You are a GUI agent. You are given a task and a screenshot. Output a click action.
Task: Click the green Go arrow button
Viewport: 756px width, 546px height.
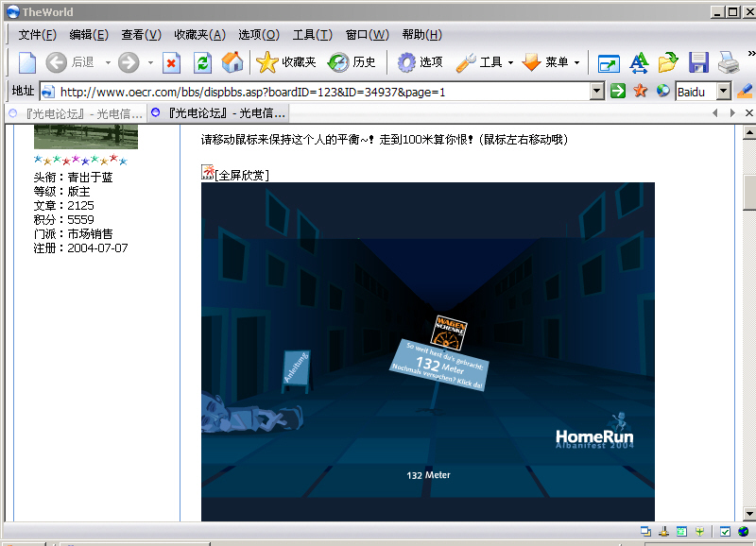(618, 91)
